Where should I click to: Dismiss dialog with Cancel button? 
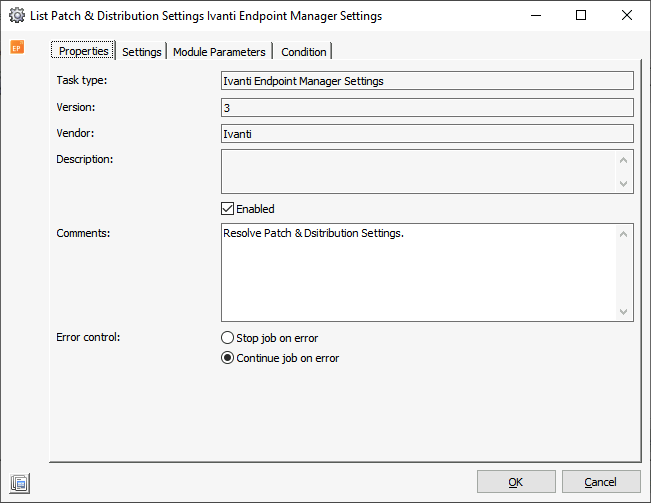(601, 482)
